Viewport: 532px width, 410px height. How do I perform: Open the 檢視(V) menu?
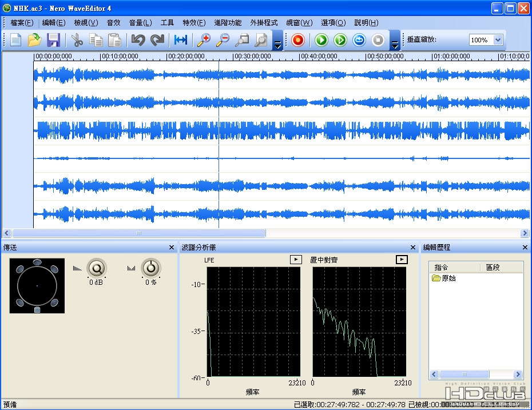tap(86, 23)
